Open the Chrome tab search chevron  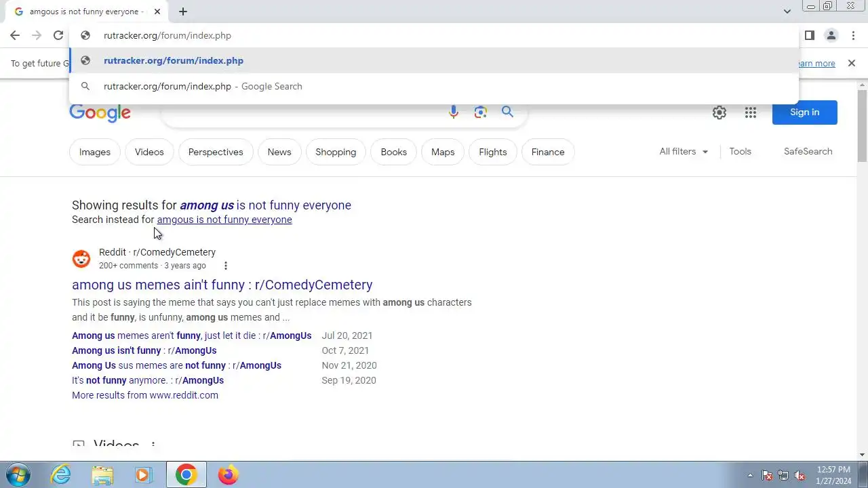(x=787, y=12)
